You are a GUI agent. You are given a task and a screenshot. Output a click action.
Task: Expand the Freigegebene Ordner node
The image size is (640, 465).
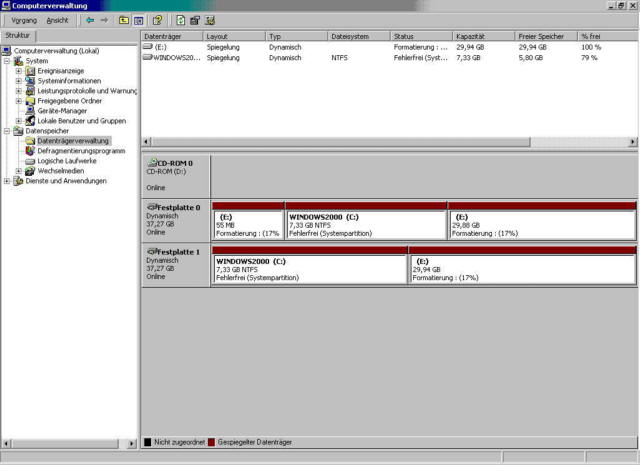coord(18,101)
